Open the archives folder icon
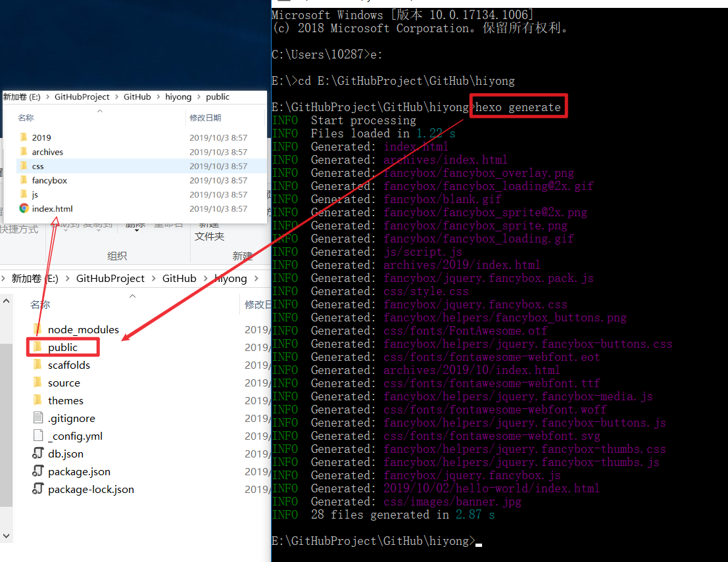This screenshot has height=562, width=728. click(24, 151)
